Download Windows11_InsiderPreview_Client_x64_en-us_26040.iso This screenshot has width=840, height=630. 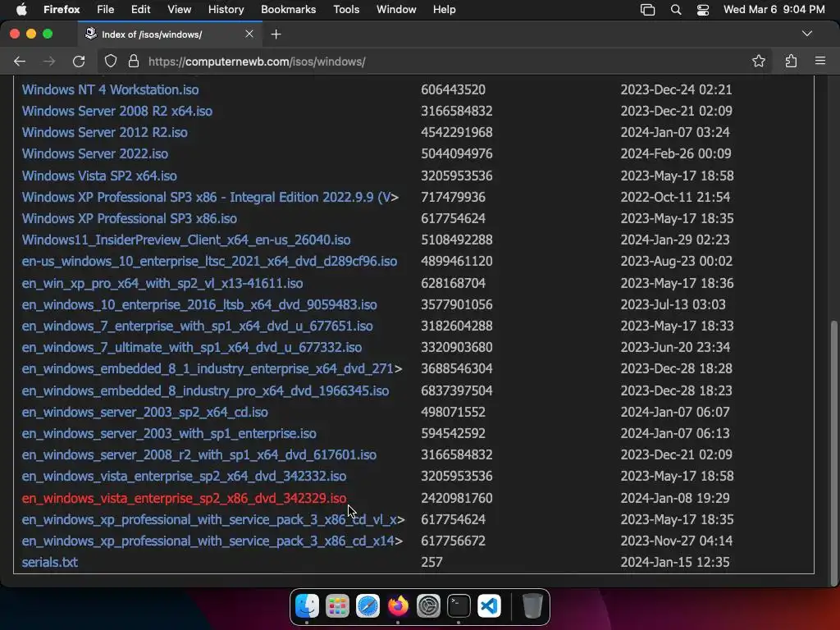coord(186,240)
